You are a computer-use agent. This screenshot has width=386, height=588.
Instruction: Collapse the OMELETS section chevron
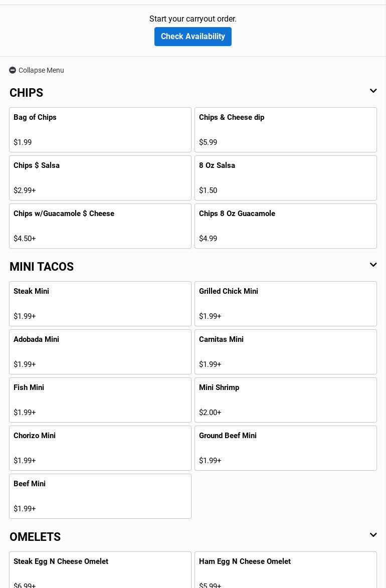[373, 535]
